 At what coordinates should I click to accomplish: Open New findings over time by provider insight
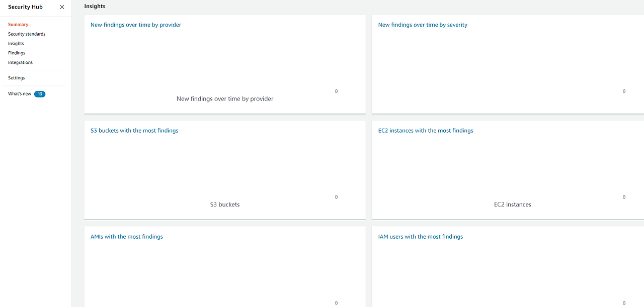[x=136, y=25]
